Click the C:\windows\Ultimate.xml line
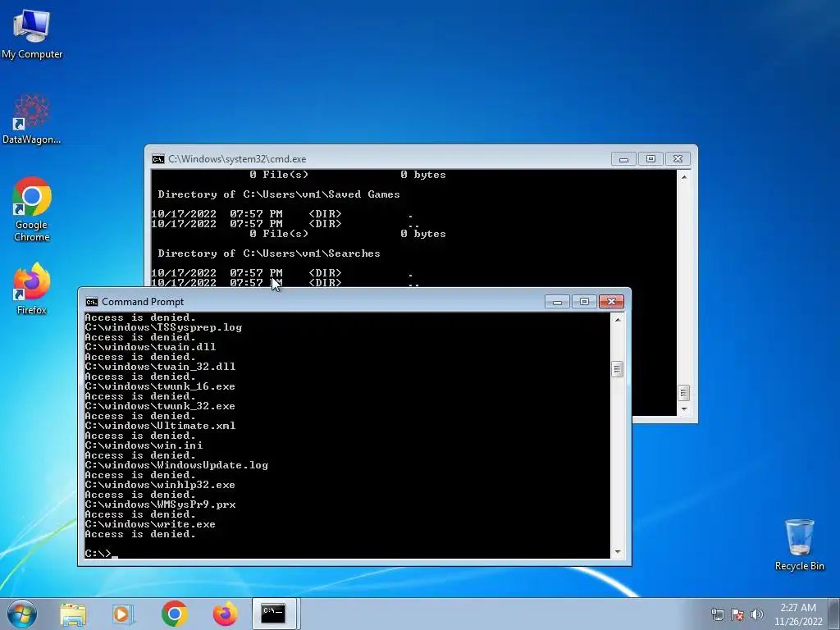This screenshot has width=840, height=630. [x=160, y=426]
